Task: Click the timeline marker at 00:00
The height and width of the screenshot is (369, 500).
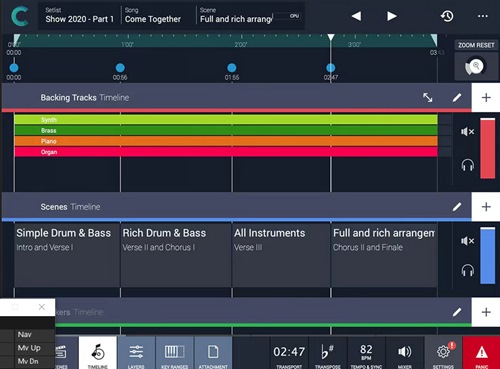Action: pyautogui.click(x=14, y=68)
